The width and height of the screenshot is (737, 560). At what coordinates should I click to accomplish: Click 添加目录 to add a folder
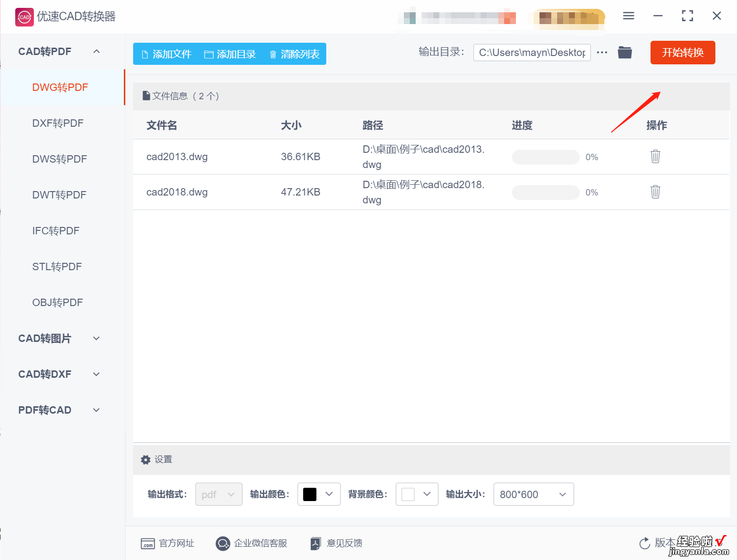pos(230,54)
